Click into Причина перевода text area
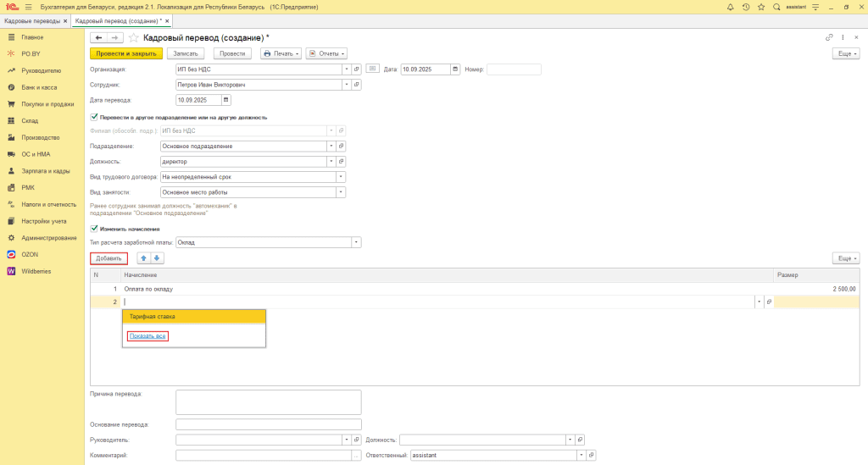The image size is (868, 465). [x=269, y=402]
